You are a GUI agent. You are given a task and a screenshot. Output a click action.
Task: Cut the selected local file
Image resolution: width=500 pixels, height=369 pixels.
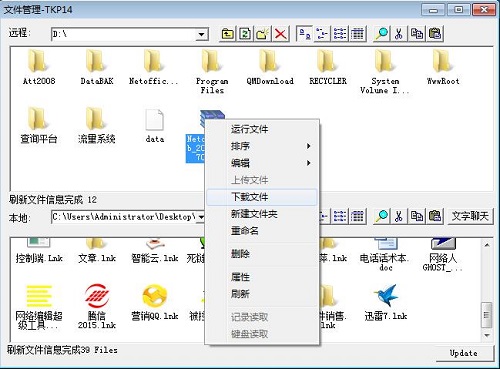click(x=399, y=217)
